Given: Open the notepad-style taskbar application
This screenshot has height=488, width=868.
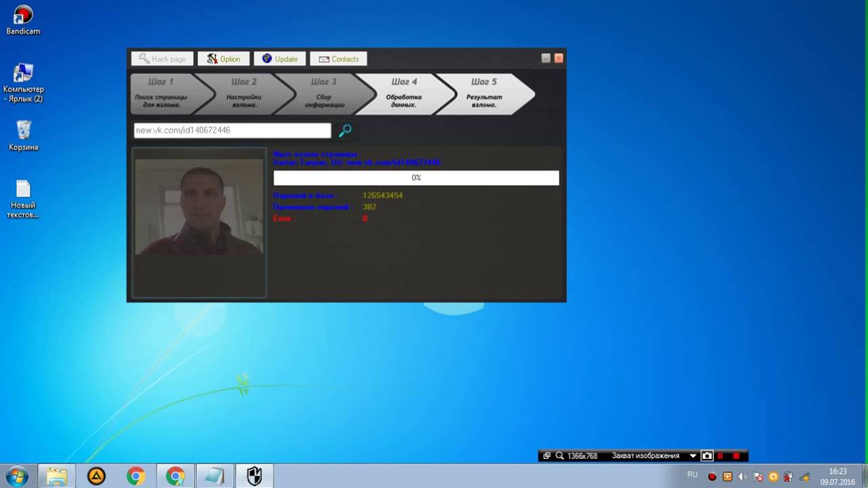Looking at the screenshot, I should click(215, 476).
